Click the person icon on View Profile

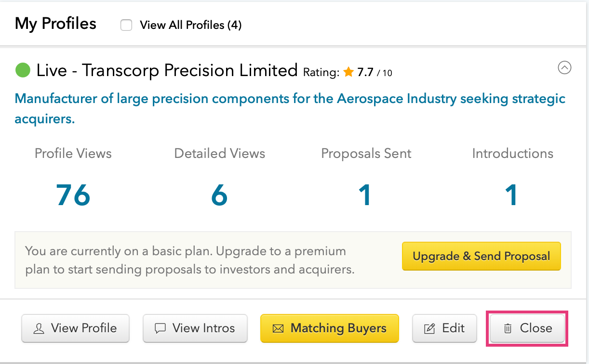tap(39, 328)
